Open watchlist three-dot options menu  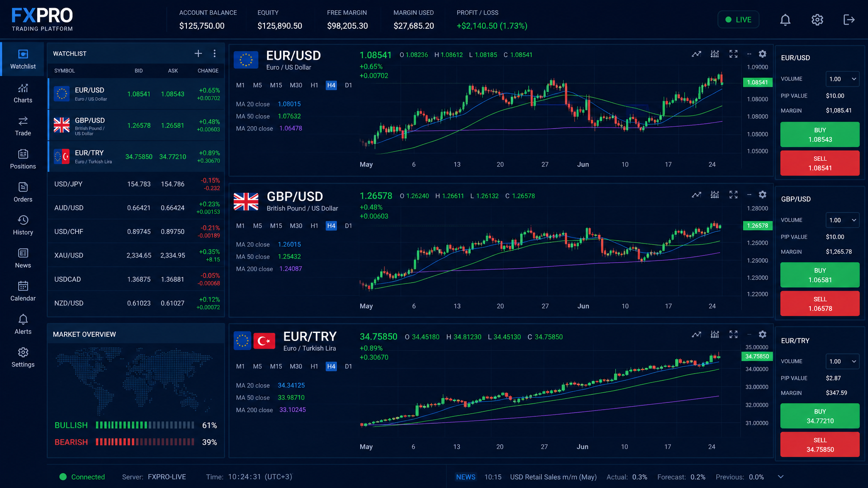[x=214, y=53]
